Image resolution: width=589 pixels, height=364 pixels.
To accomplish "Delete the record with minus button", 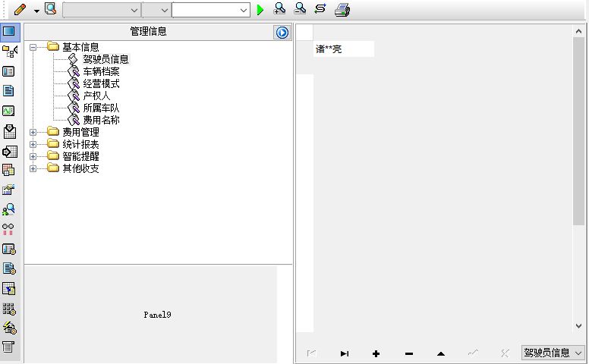I will pos(409,353).
